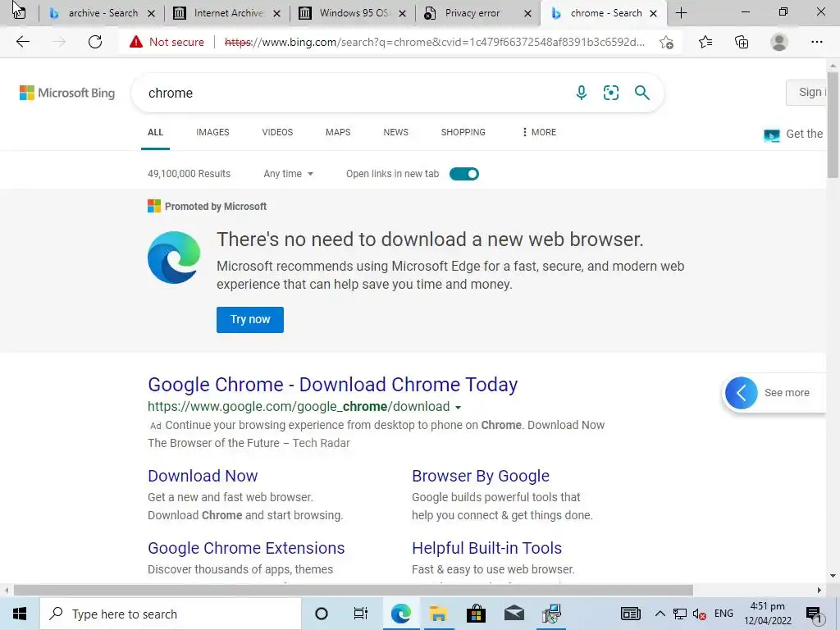
Task: Click the Bing voice search microphone
Action: 582,93
